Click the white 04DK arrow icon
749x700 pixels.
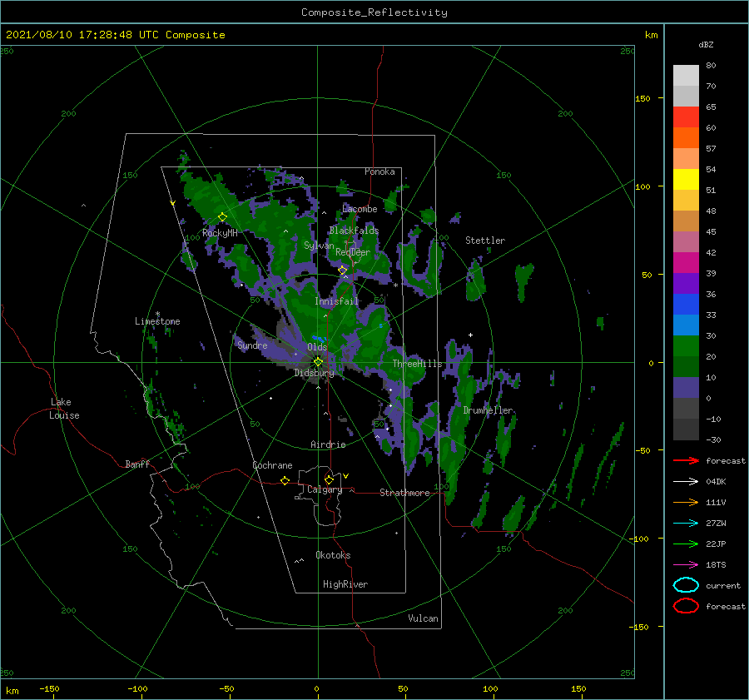[686, 481]
